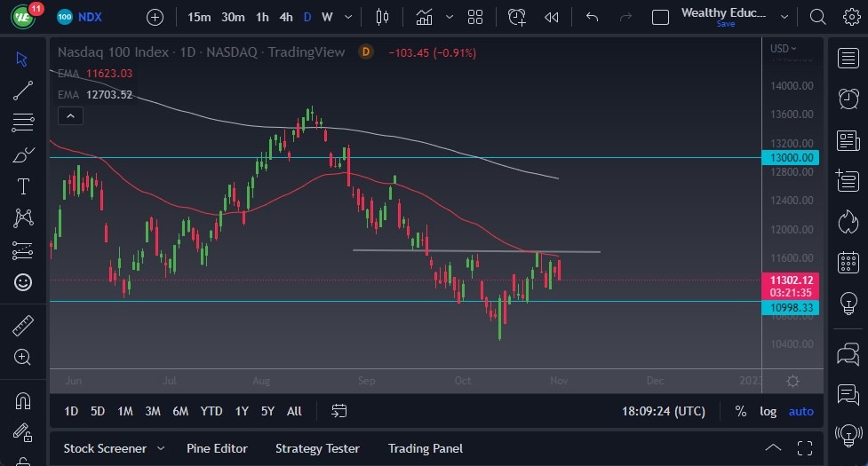Start bar replay mode
This screenshot has width=868, height=466.
tap(552, 17)
